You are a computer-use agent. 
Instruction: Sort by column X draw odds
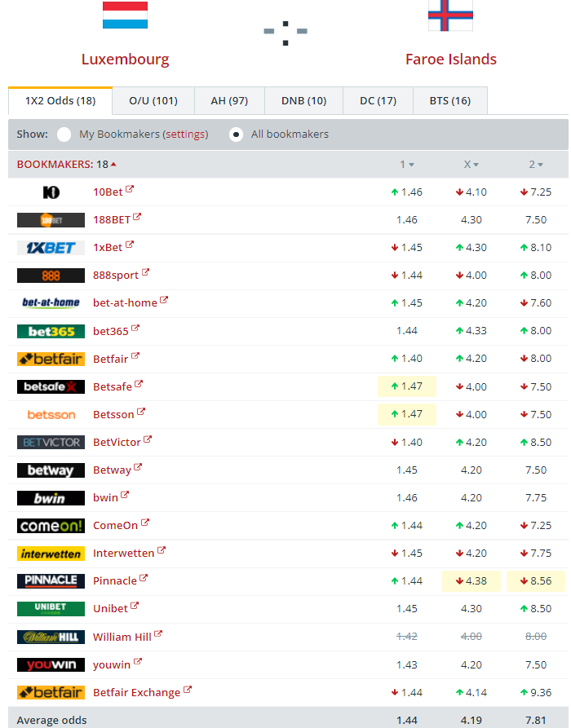(471, 165)
